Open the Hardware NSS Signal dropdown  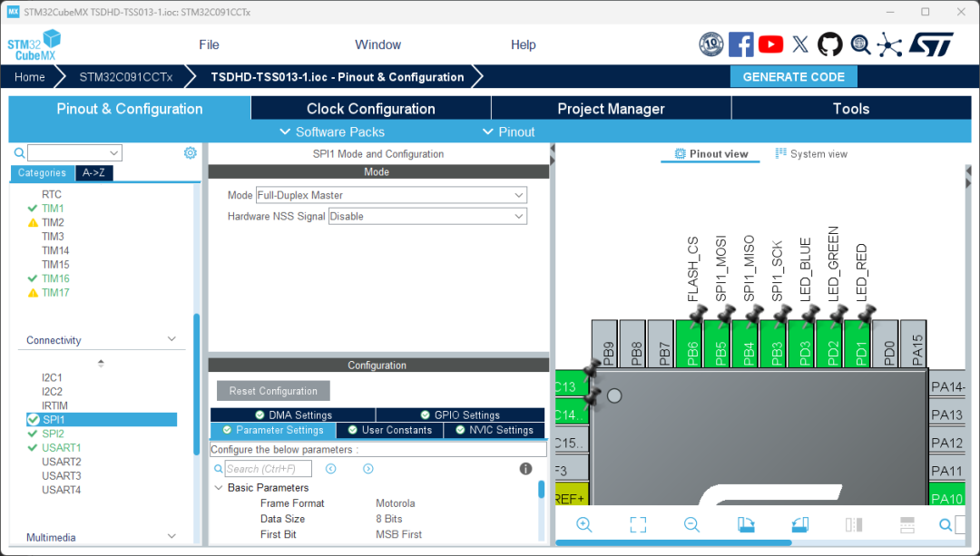[426, 216]
